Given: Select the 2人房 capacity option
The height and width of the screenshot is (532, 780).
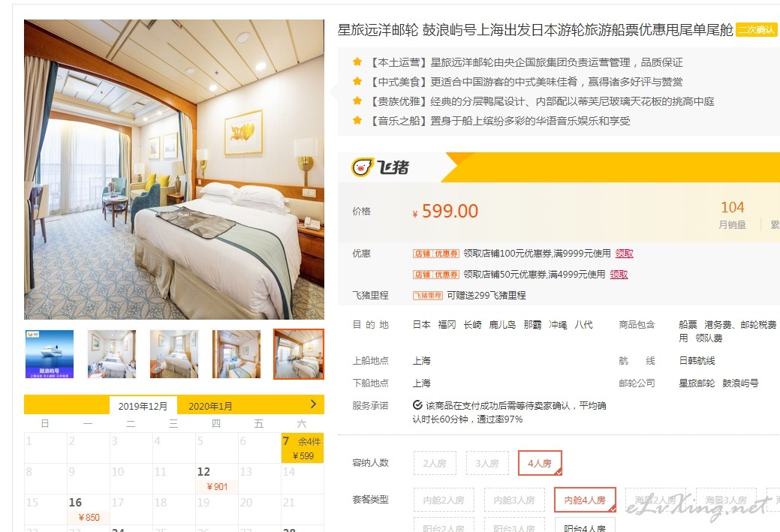Looking at the screenshot, I should [435, 464].
